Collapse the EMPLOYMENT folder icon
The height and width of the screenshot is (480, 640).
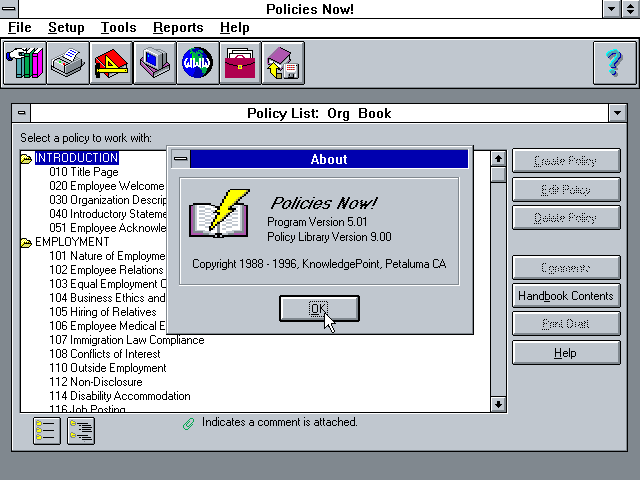26,242
